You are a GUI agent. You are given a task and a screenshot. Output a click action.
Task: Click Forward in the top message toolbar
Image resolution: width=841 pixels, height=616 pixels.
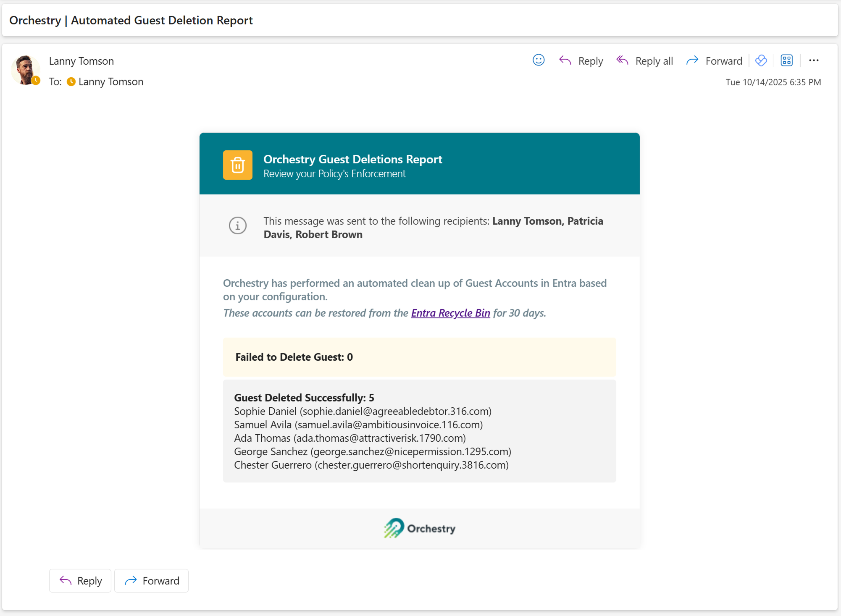click(x=714, y=61)
